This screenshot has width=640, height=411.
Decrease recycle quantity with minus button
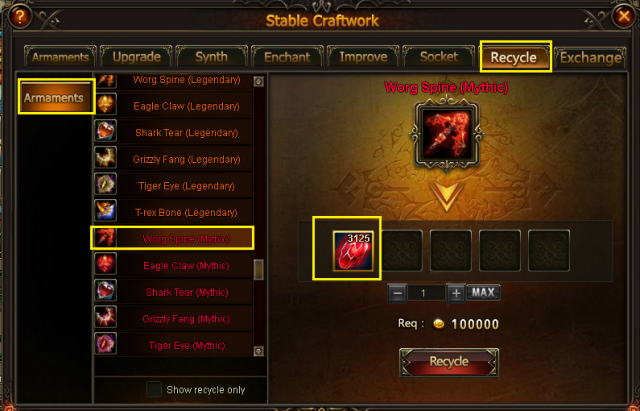pyautogui.click(x=398, y=293)
